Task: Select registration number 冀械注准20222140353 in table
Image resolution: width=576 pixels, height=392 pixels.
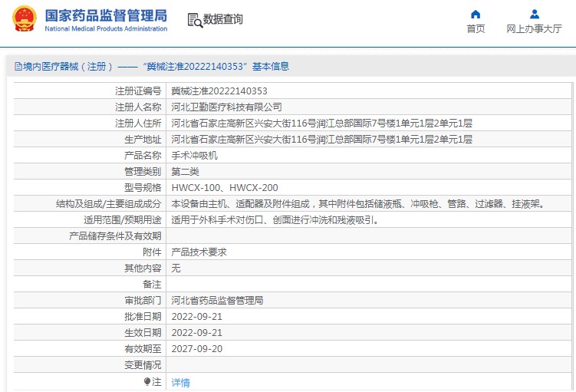Action: click(x=219, y=91)
